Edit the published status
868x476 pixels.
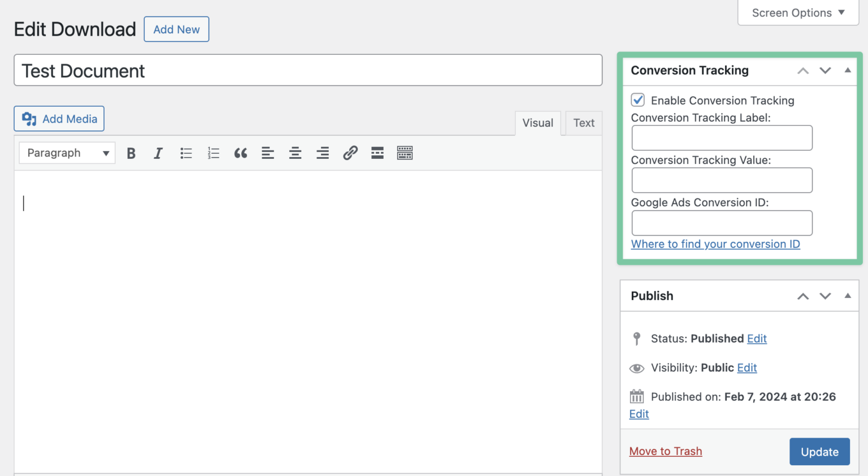click(757, 339)
